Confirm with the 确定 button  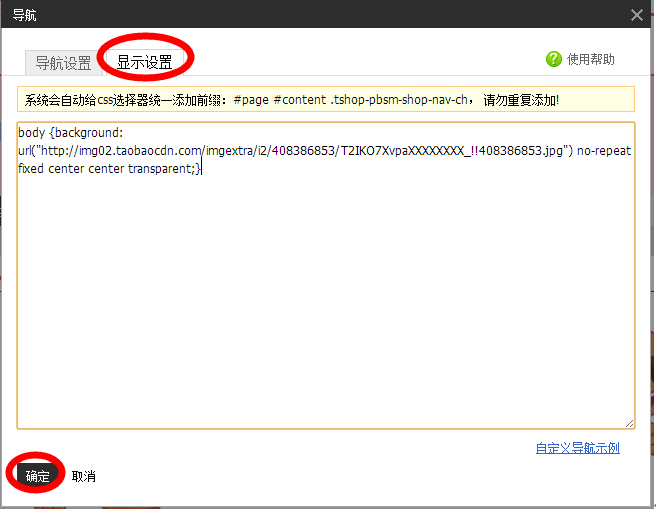pyautogui.click(x=37, y=476)
